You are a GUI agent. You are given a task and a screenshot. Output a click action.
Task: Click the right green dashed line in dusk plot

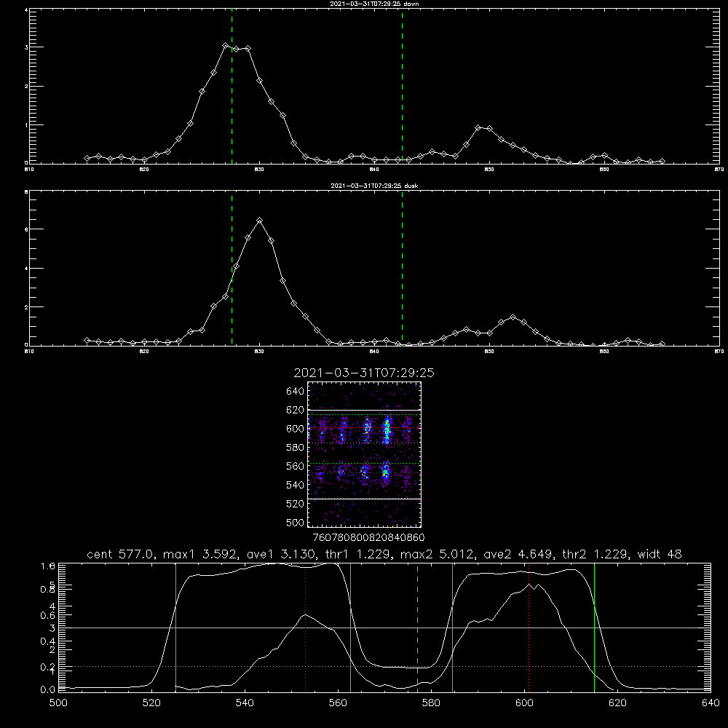pos(402,268)
